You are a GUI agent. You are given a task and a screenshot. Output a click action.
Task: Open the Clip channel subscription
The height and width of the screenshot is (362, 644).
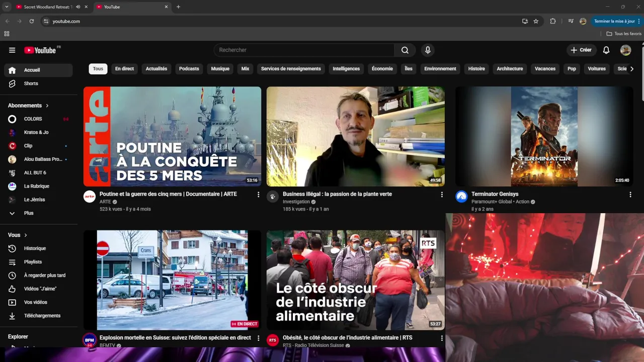(x=38, y=146)
